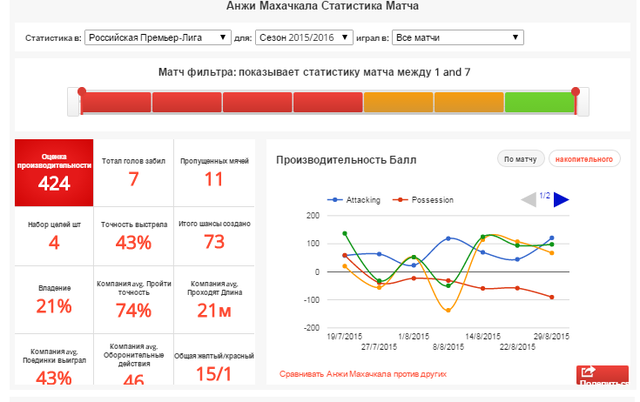Select the Оценка производительности 424 tile
Viewport: 640px width, 402px height.
54,173
